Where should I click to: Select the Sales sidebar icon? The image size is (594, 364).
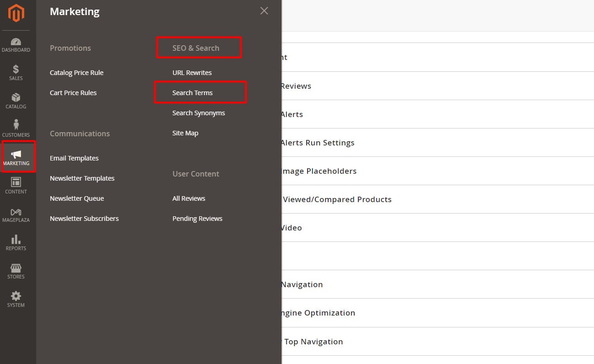16,73
